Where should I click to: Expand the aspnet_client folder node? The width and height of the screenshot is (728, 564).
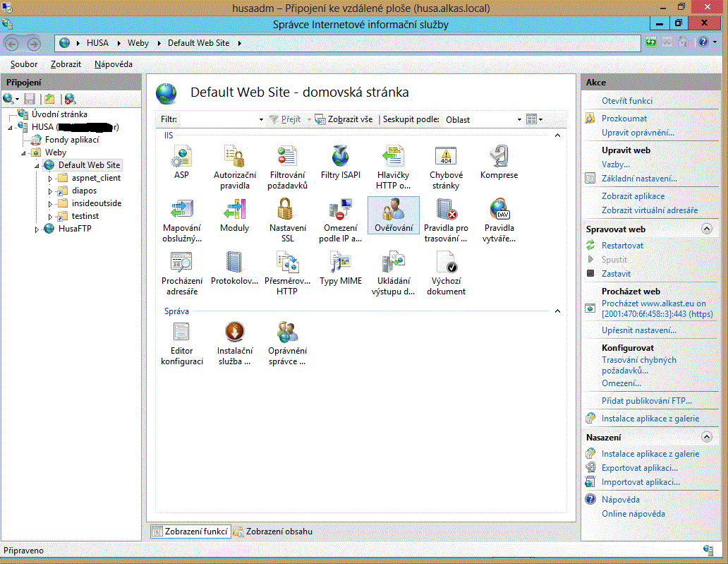(x=50, y=179)
